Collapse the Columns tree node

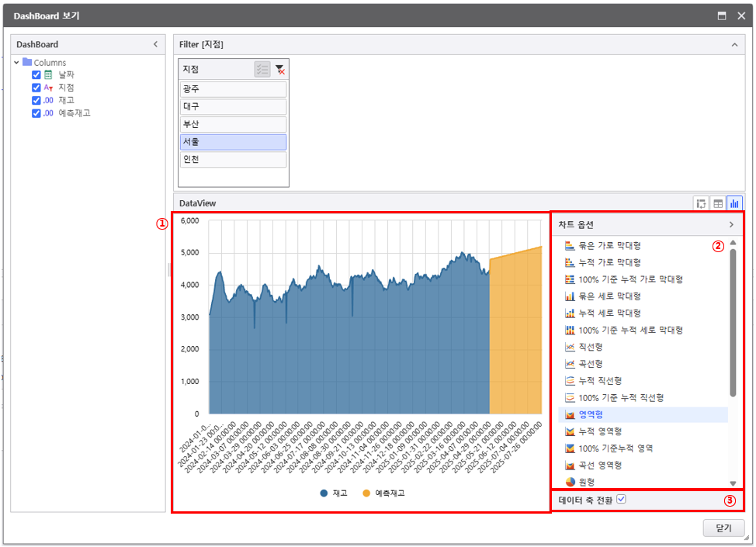16,63
